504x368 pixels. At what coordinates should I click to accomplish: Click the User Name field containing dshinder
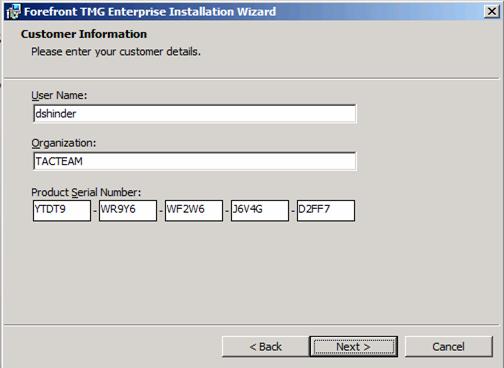click(x=195, y=114)
